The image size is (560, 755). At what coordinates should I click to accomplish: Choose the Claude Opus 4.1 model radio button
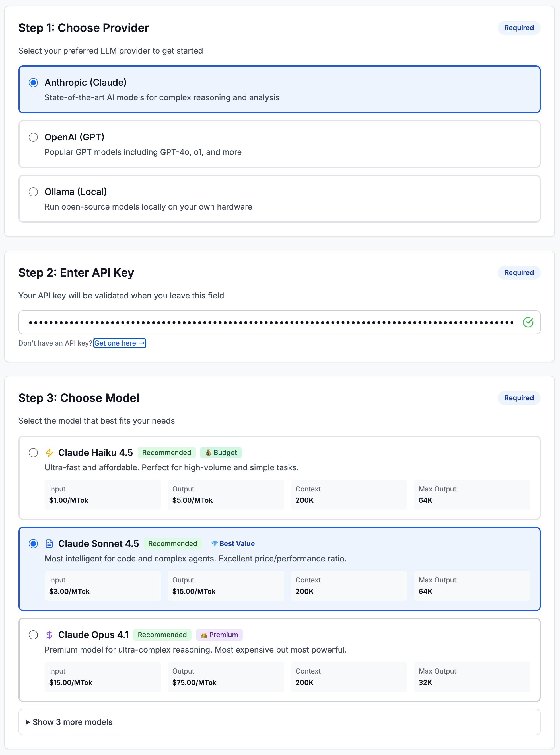(x=33, y=635)
